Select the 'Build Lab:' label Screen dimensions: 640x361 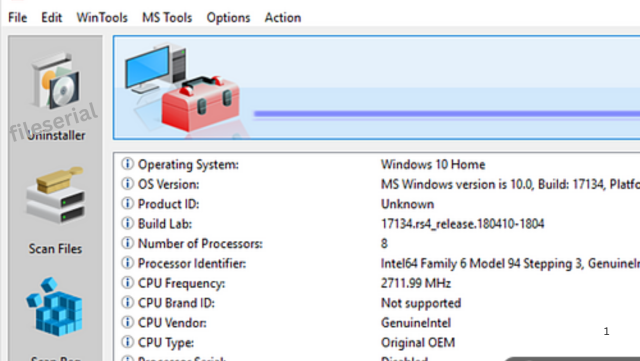164,224
